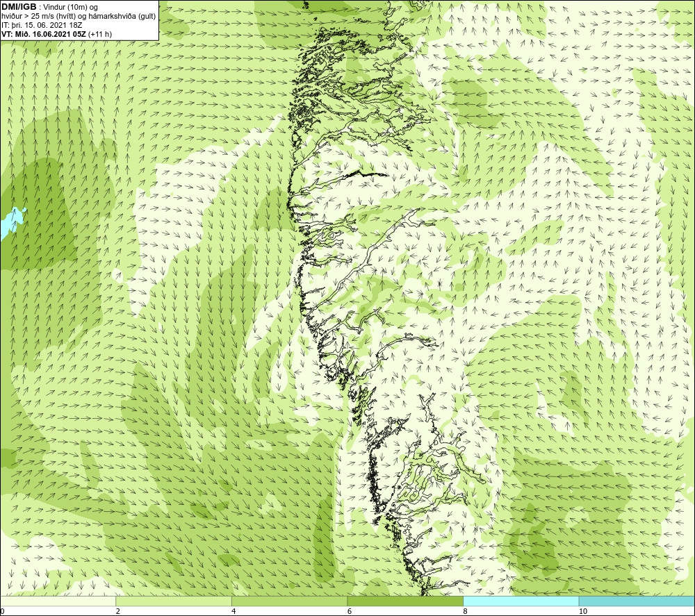Click the "IT: þri. 15. 06. 2021 18Z" line
This screenshot has width=695, height=616.
pos(42,25)
